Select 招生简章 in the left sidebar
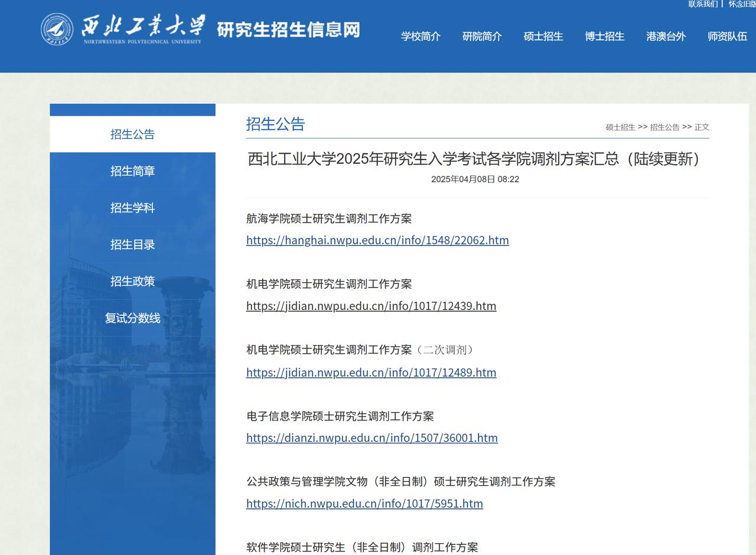 click(x=132, y=171)
